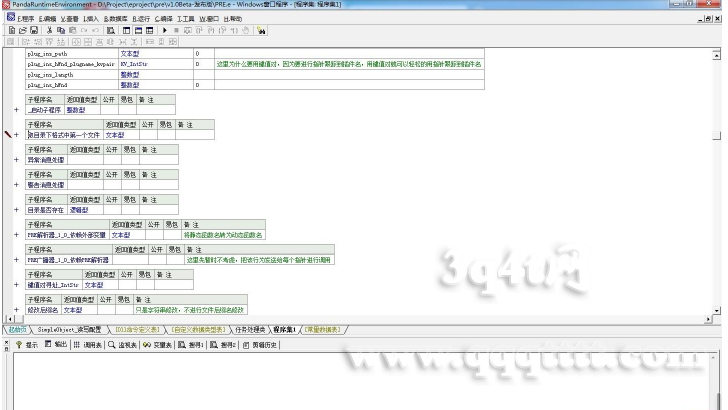Image resolution: width=728 pixels, height=410 pixels.
Task: Open the 监视表 watch table tab
Action: pyautogui.click(x=123, y=345)
